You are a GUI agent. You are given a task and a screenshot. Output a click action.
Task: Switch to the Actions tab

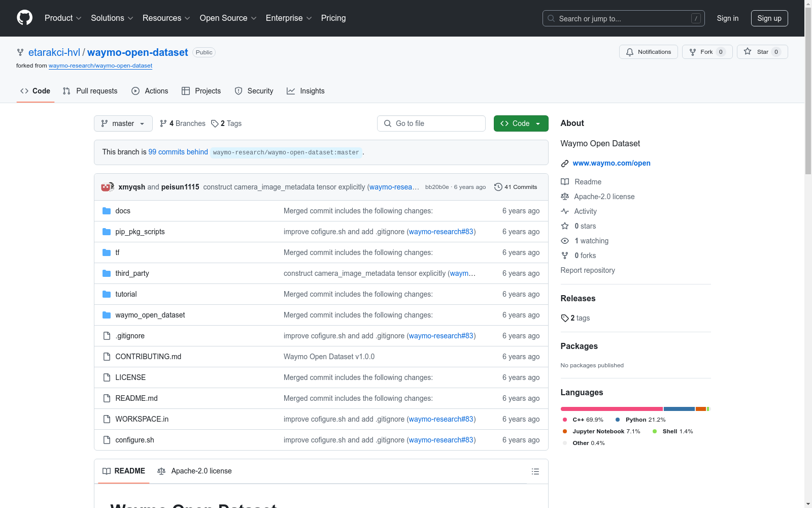pos(150,91)
